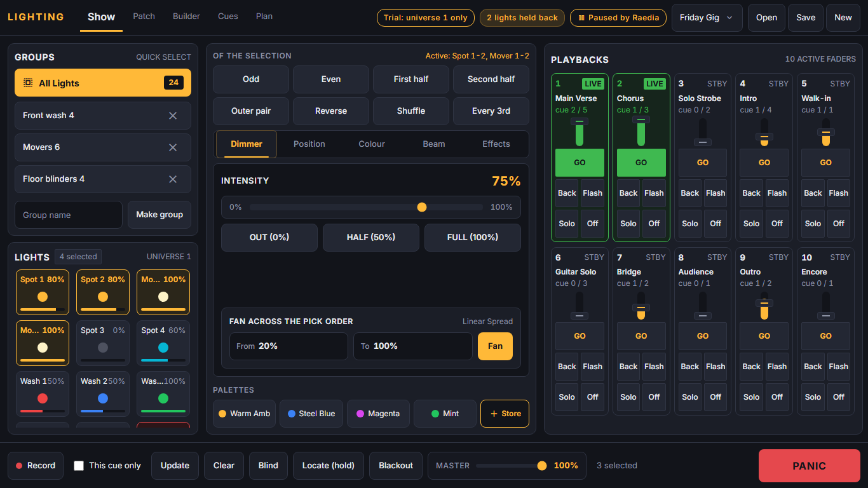868x488 pixels.
Task: Choose Second half of the selection
Action: click(491, 79)
